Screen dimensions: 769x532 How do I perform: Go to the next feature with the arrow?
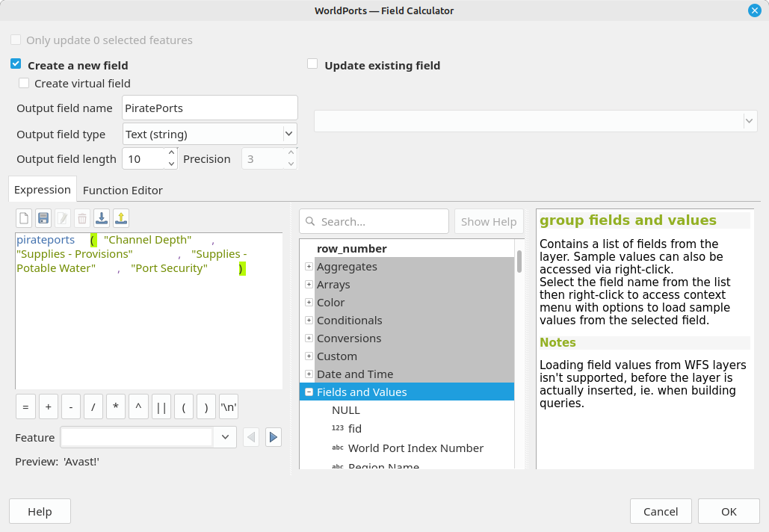click(274, 437)
